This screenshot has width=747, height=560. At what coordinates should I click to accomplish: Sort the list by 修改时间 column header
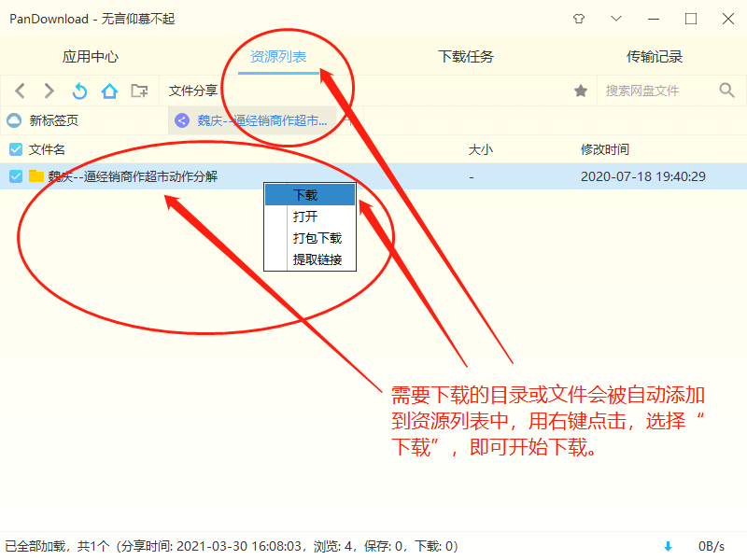pyautogui.click(x=605, y=149)
